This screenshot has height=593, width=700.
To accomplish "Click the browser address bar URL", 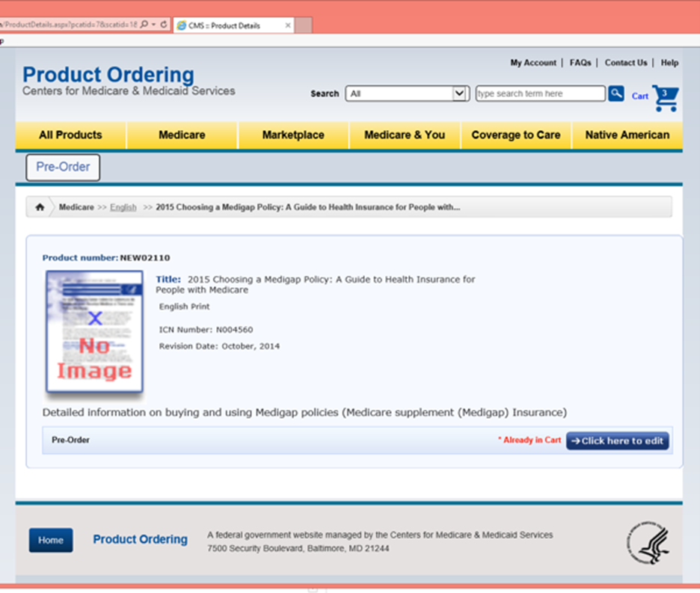I will (x=70, y=25).
